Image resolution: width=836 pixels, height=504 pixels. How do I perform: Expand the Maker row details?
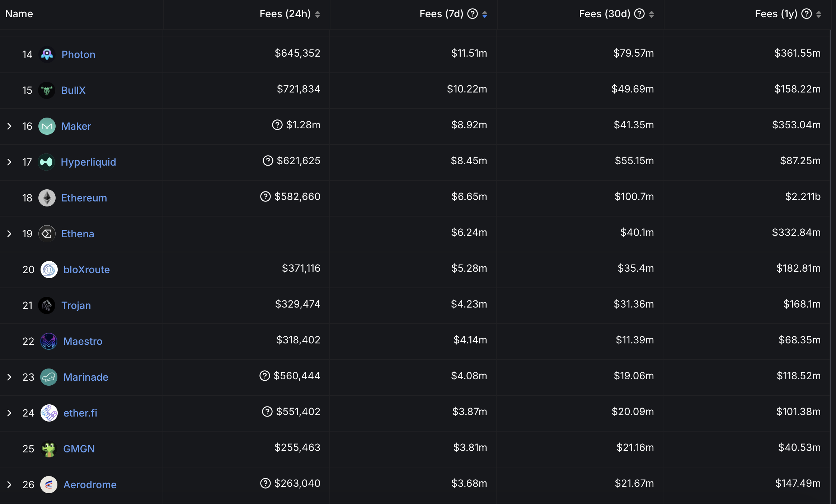pyautogui.click(x=8, y=125)
